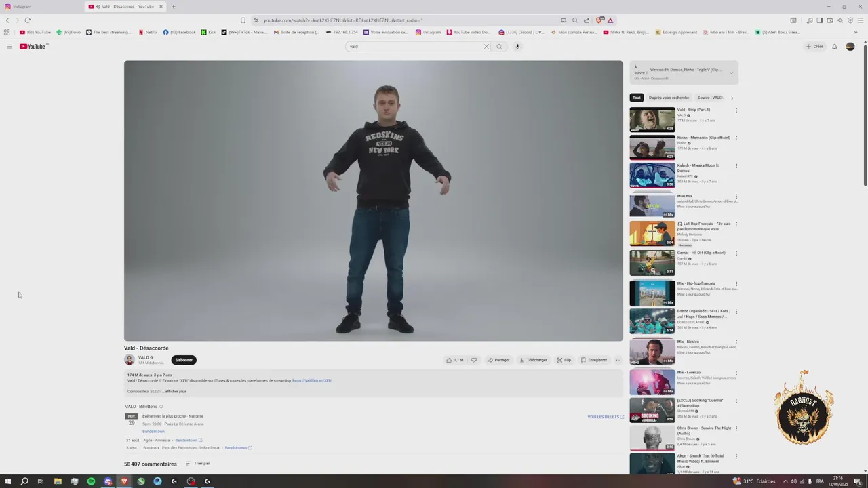Open the Mix - Nekfeu thumbnail
Viewport: 868px width, 488px height.
[x=652, y=352]
